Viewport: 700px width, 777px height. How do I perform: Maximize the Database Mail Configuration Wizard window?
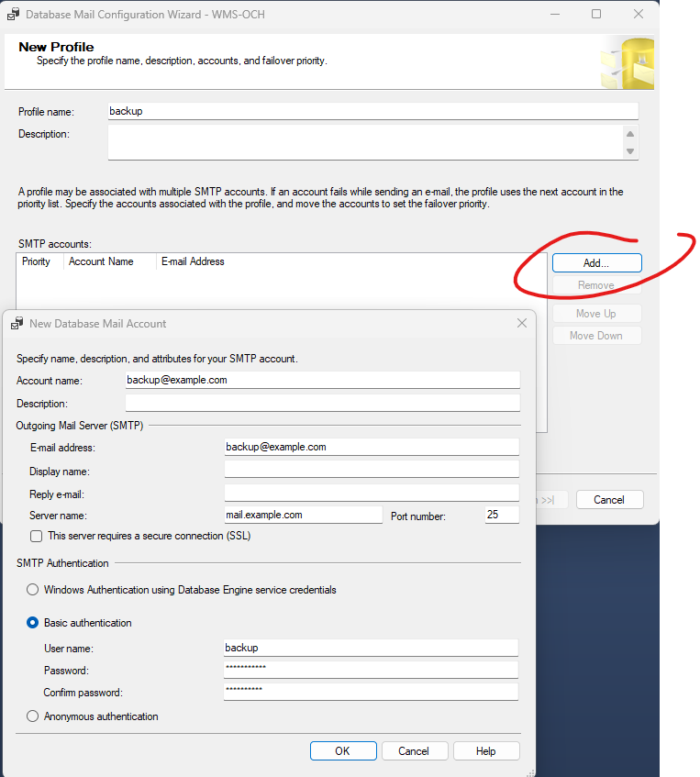coord(596,15)
